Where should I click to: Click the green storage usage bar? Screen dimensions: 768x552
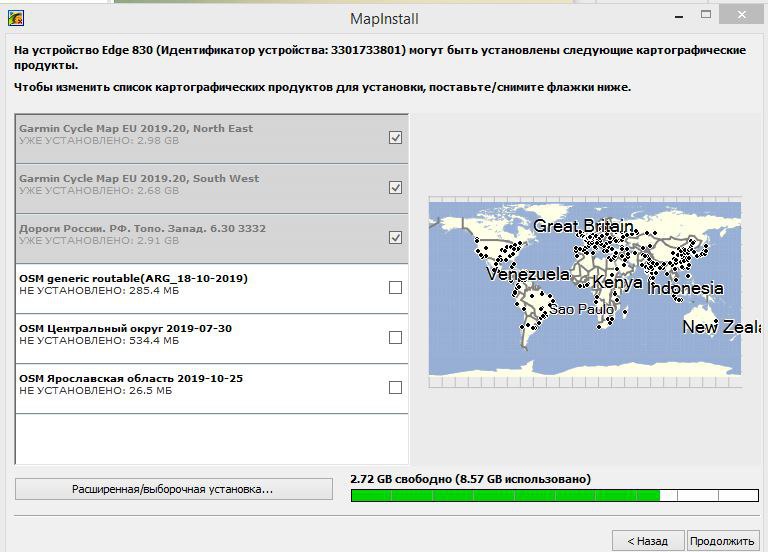(x=555, y=495)
